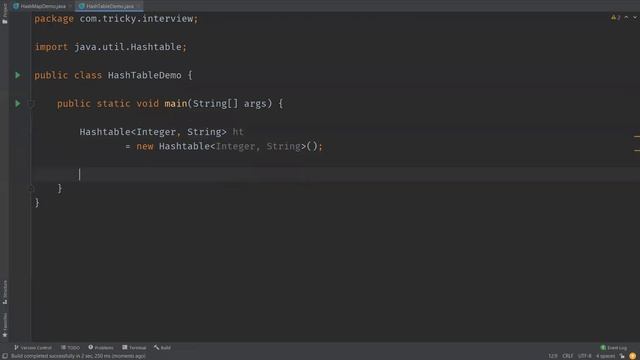Image resolution: width=640 pixels, height=360 pixels.
Task: Click the build completed status message
Action: click(x=78, y=356)
